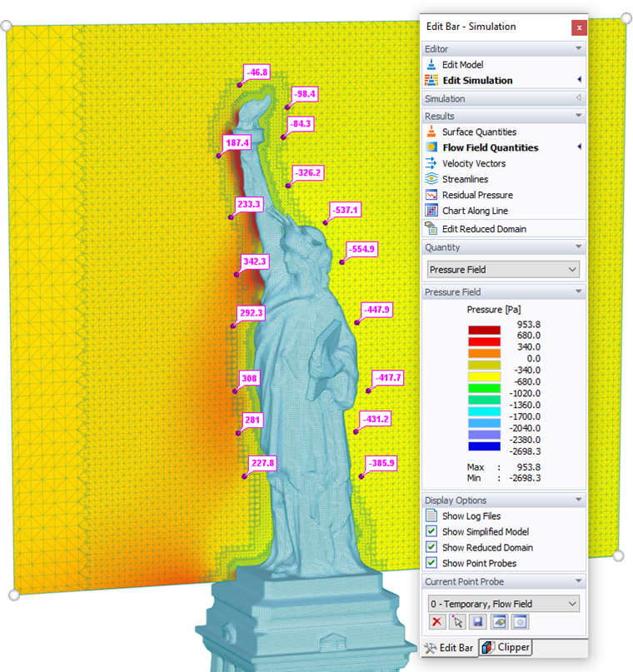Screen dimensions: 633x672
Task: Click the top-left slice plane corner handle
Action: [x=6, y=26]
